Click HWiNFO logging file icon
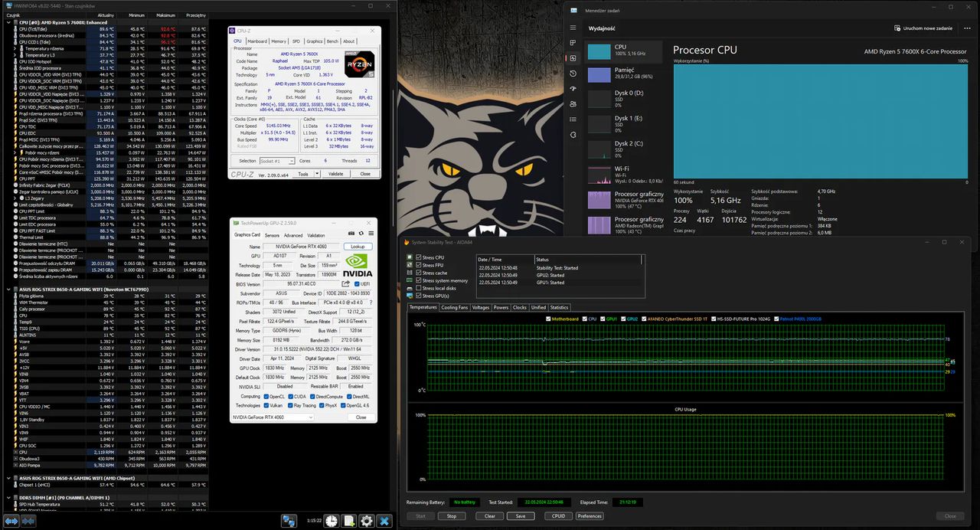Viewport: 980px width, 530px height. point(349,521)
